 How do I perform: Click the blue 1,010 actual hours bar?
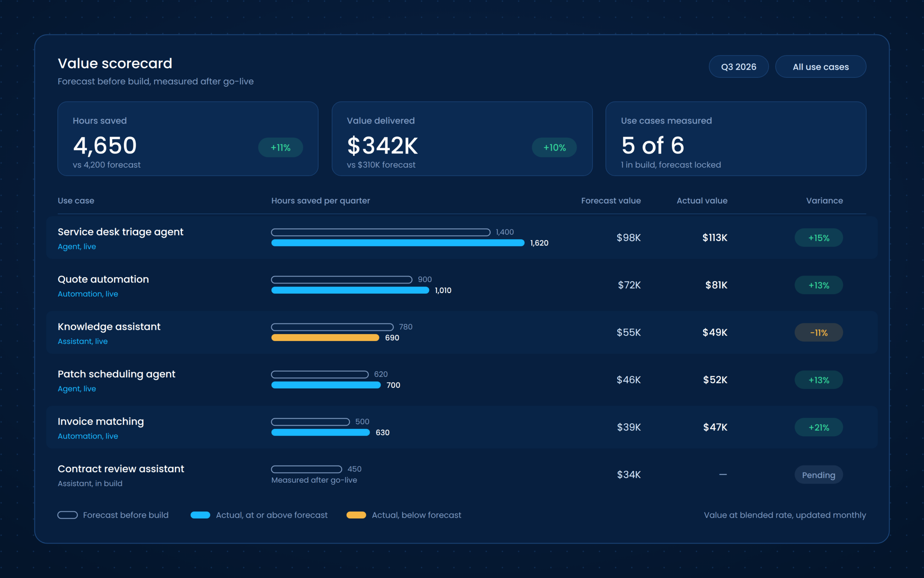click(x=350, y=290)
